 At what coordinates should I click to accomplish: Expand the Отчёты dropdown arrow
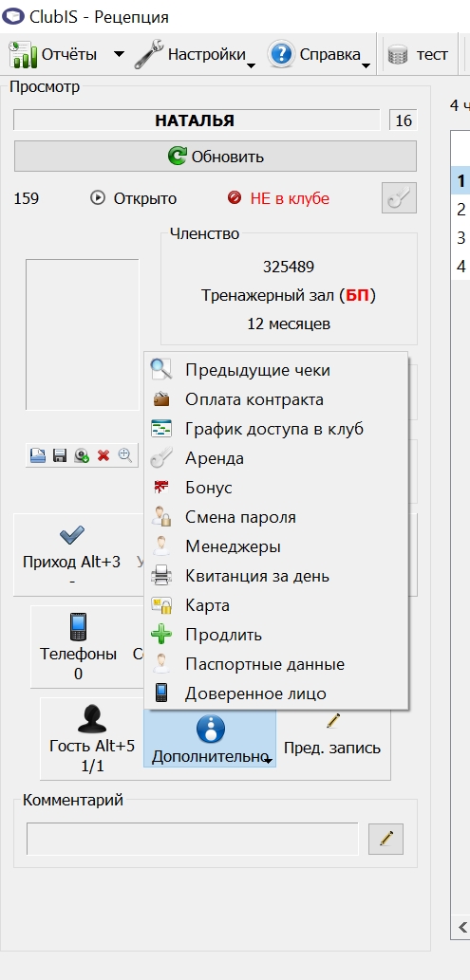coord(119,55)
